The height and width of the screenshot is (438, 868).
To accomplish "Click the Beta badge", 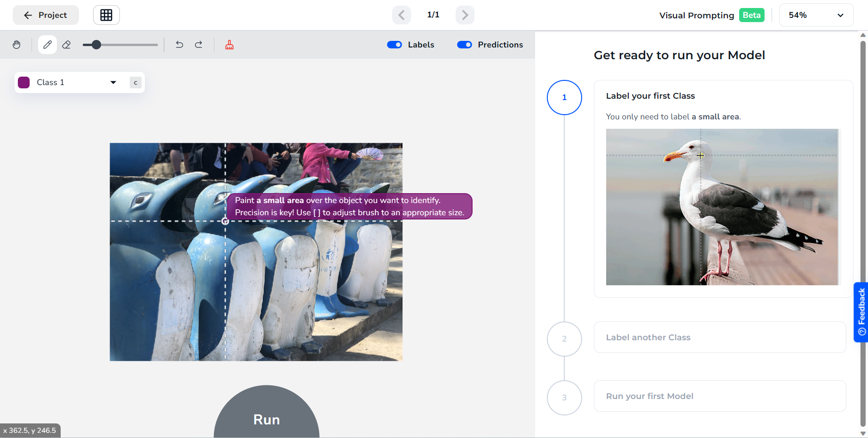I will 751,15.
